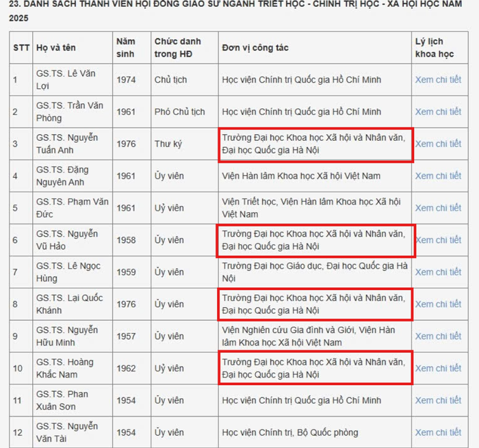Open Xem chi tiết link for Hoàng Khắc Nam

tap(438, 368)
